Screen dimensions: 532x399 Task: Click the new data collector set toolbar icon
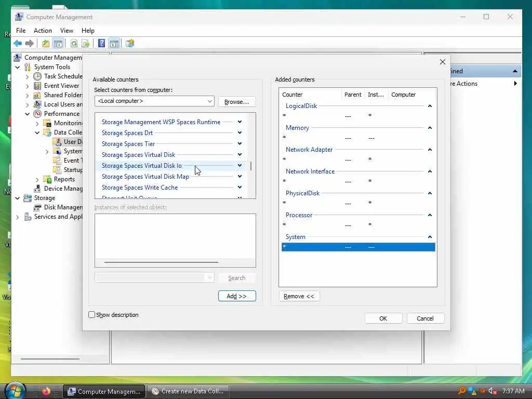pos(129,44)
